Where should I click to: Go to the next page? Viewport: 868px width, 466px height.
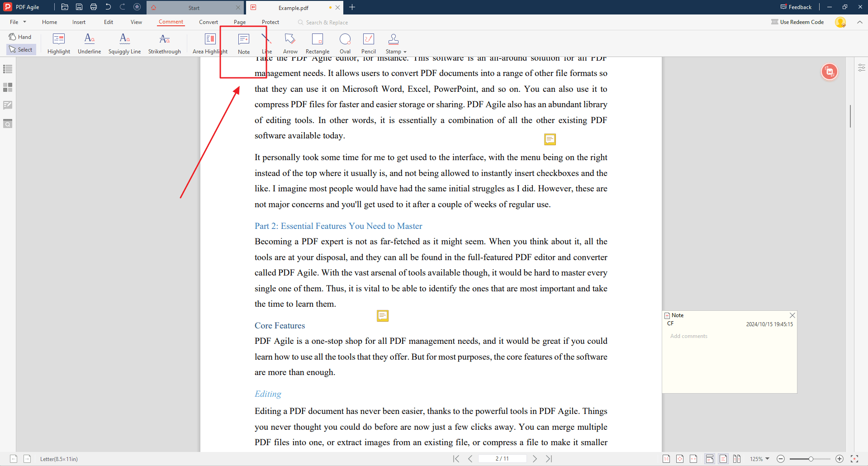535,459
